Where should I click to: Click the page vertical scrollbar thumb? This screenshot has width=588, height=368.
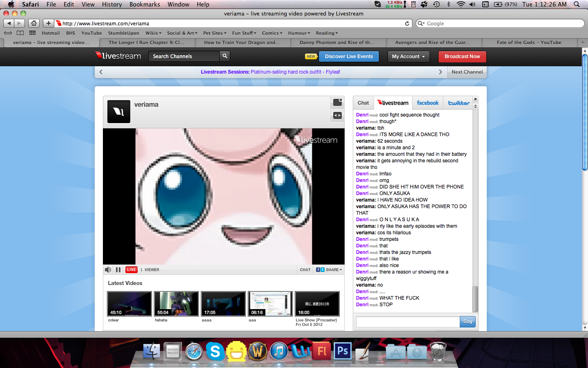(x=585, y=112)
